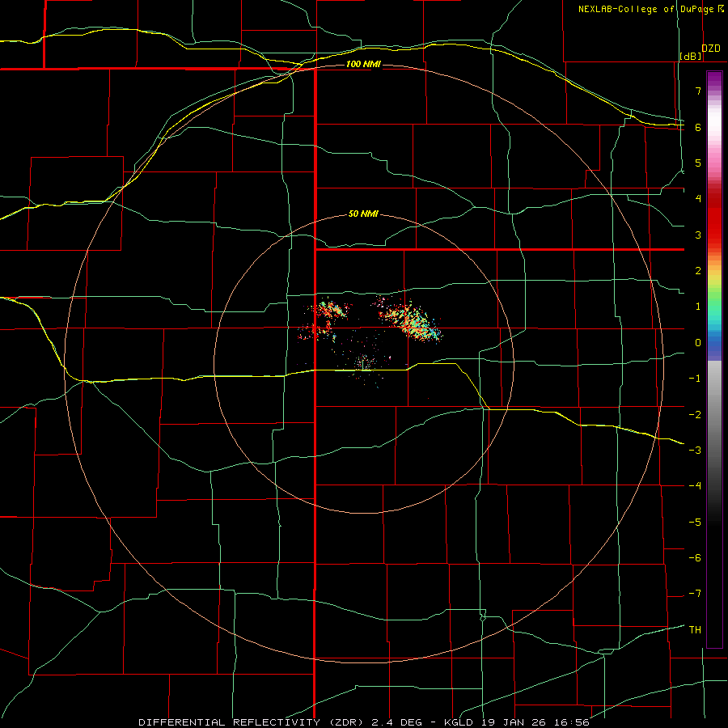Viewport: 728px width, 728px height.
Task: Click the -6 value on the color scale
Action: click(695, 558)
